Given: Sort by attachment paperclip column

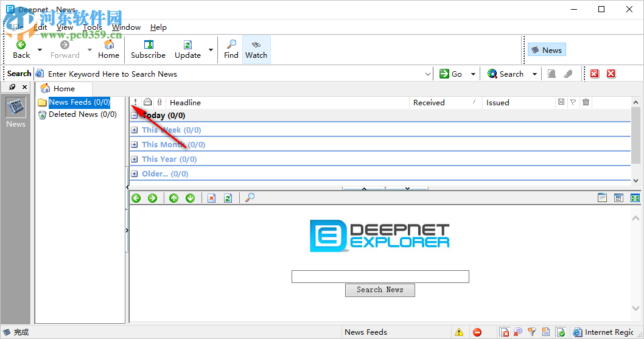Looking at the screenshot, I should 159,102.
